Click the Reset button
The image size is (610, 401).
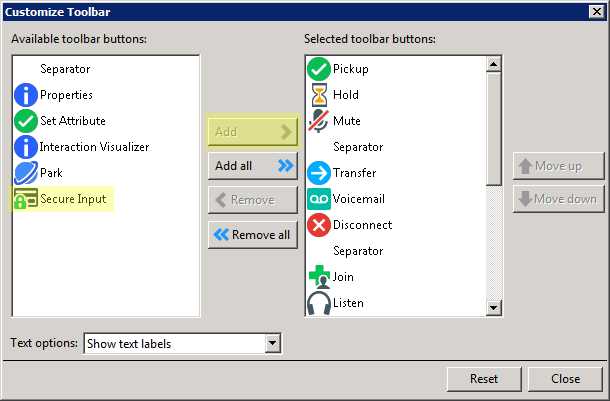click(x=484, y=379)
